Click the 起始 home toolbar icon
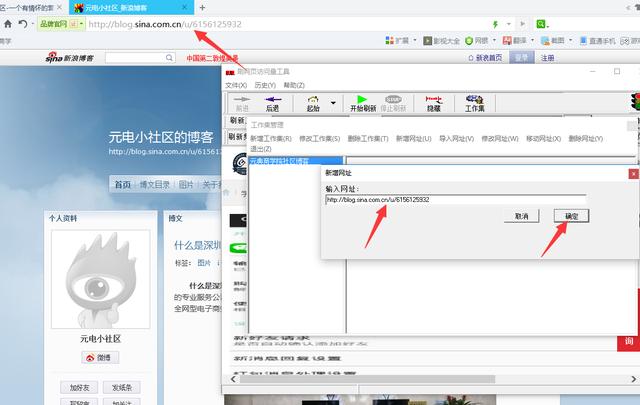Viewport: 640px width, 405px height. [x=313, y=103]
